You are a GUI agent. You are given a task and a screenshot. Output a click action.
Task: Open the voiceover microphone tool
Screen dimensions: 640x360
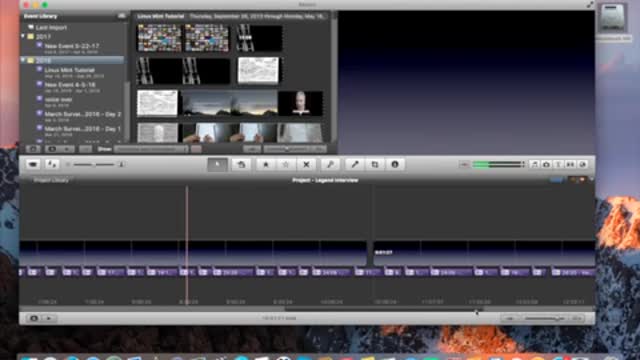[x=355, y=164]
